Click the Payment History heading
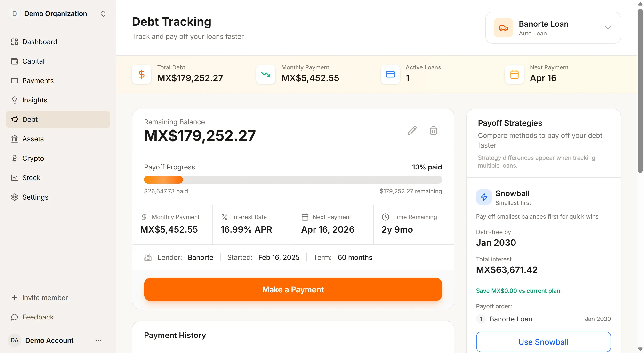 (x=175, y=335)
